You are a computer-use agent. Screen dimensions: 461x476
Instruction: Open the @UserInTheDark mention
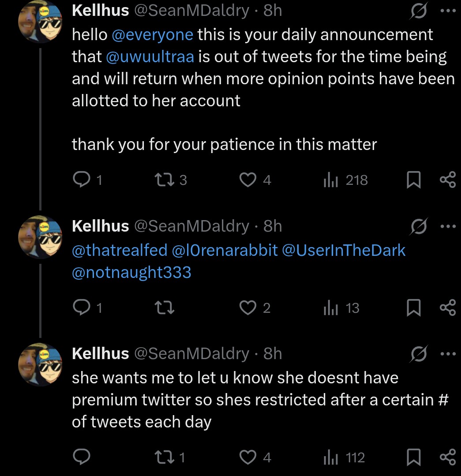pos(343,250)
